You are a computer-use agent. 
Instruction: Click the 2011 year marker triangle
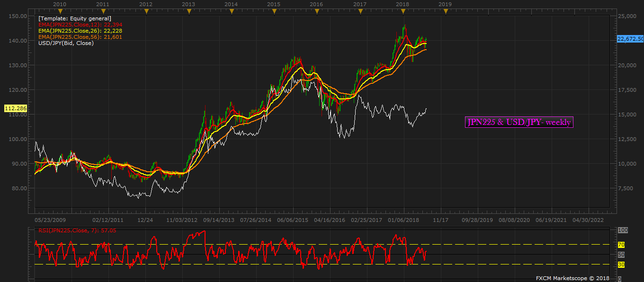click(103, 10)
